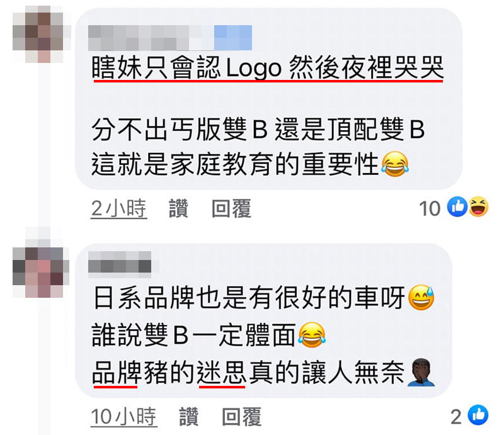Like the comment posted 2小時 ago
Viewport: 504px width, 435px height.
click(178, 208)
